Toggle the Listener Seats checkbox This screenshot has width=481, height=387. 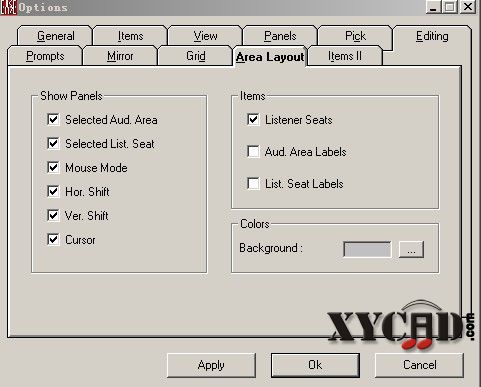click(x=253, y=119)
